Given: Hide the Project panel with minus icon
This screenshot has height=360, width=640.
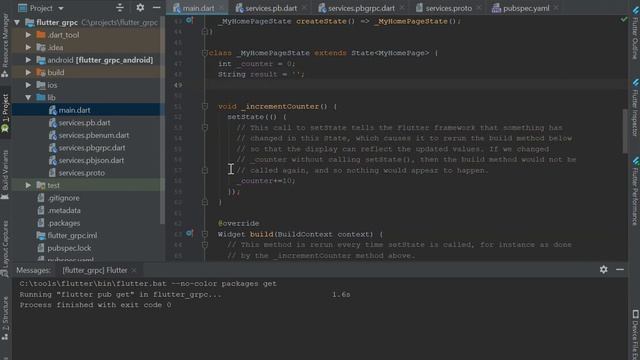Looking at the screenshot, I should click(x=156, y=7).
